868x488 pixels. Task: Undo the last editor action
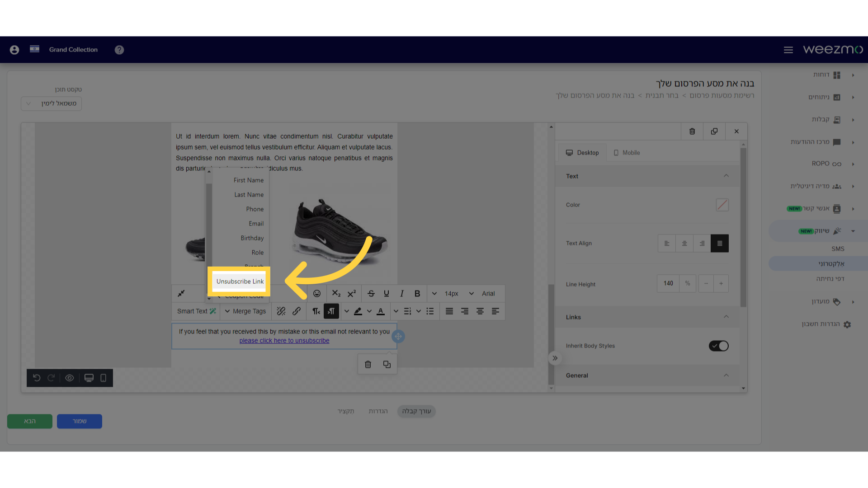(37, 378)
